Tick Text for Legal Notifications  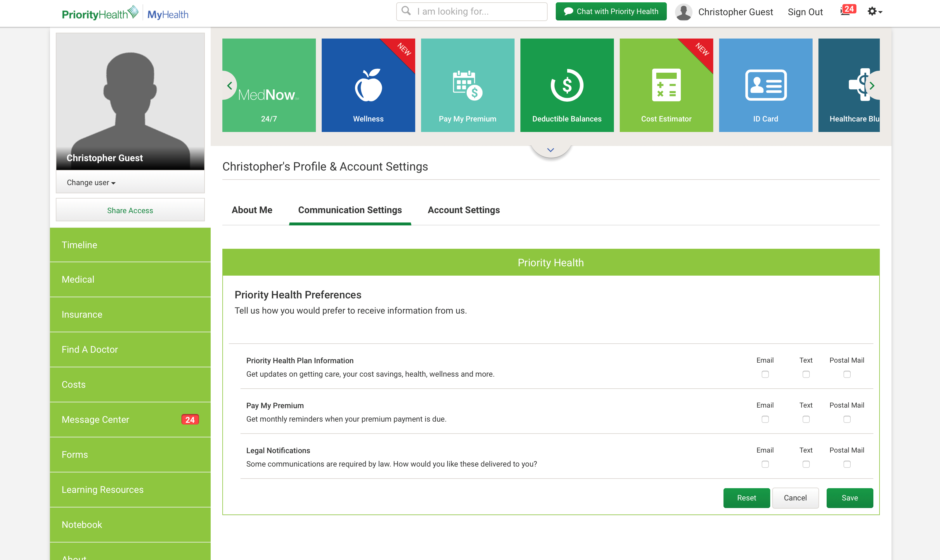806,464
